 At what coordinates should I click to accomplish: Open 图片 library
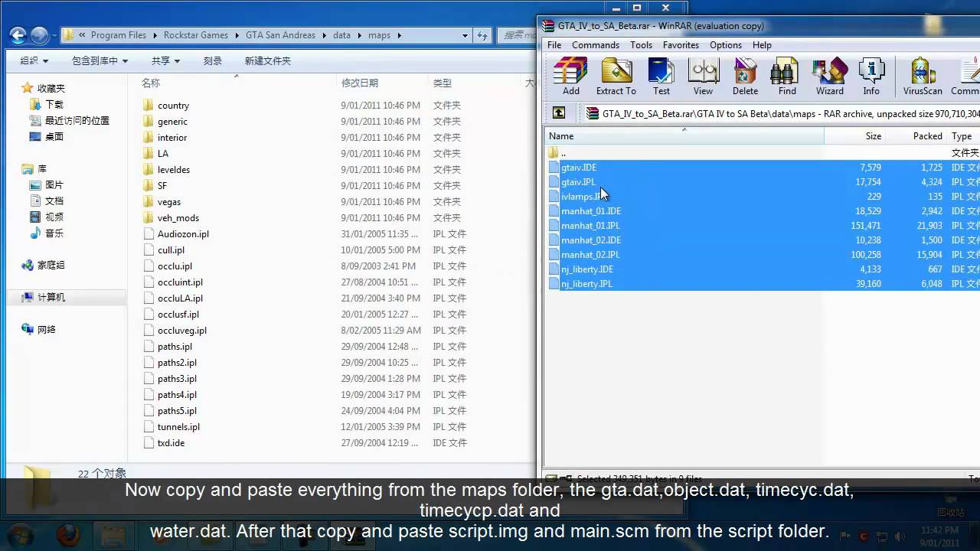pos(54,184)
